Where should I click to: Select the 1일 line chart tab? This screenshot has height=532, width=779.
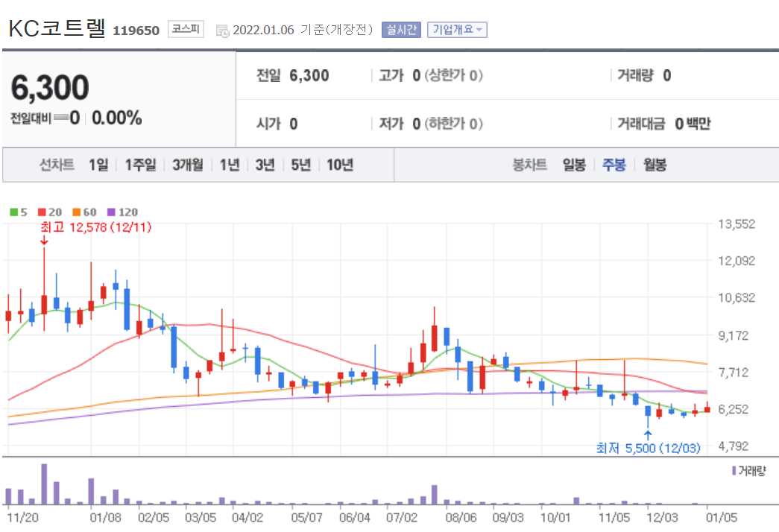pos(98,165)
